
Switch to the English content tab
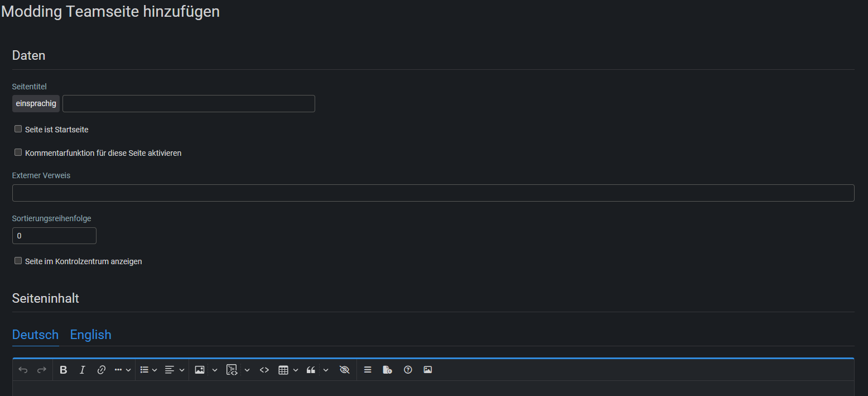[90, 335]
